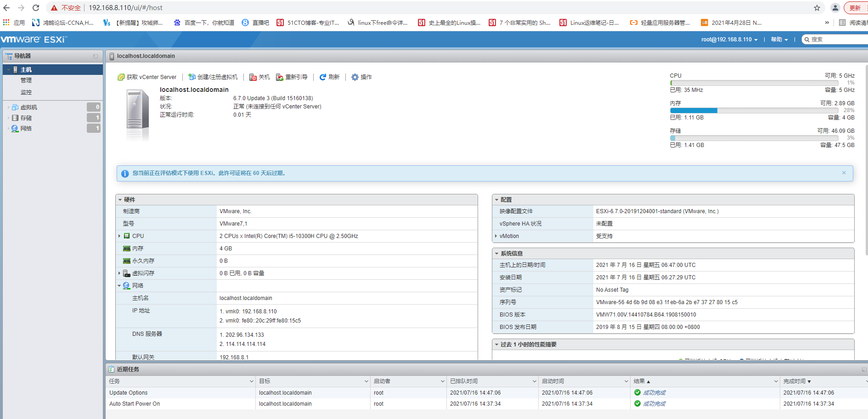Click success icon for Update Options

tap(637, 393)
